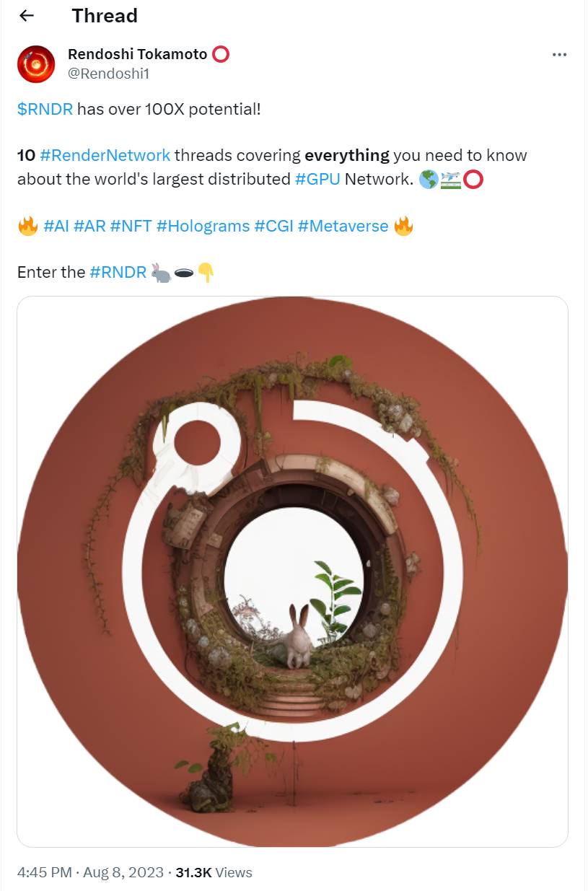Image resolution: width=588 pixels, height=891 pixels.
Task: Open the #Holograms hashtag
Action: 203,226
